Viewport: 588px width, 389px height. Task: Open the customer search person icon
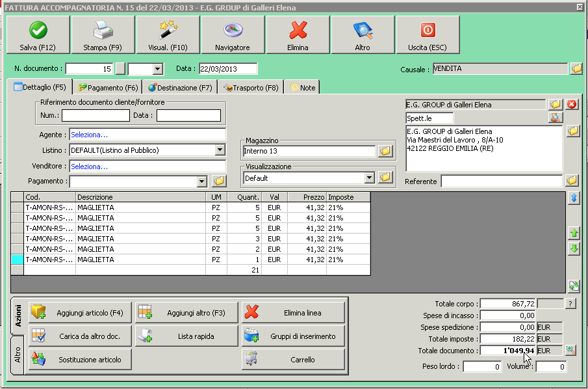(555, 118)
